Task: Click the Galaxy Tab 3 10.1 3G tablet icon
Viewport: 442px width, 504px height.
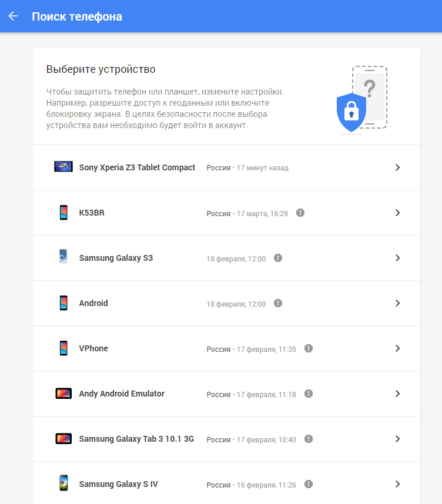Action: (63, 438)
